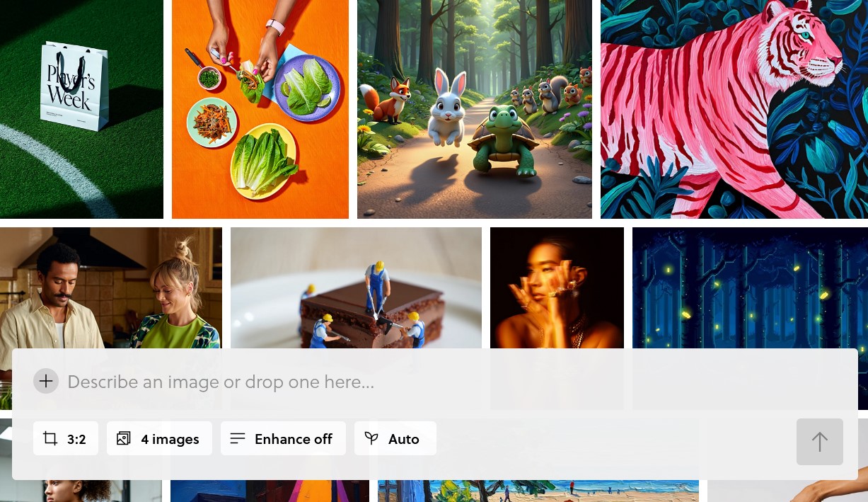This screenshot has width=868, height=502.
Task: Open the 3:2 aspect ratio dropdown
Action: (66, 438)
